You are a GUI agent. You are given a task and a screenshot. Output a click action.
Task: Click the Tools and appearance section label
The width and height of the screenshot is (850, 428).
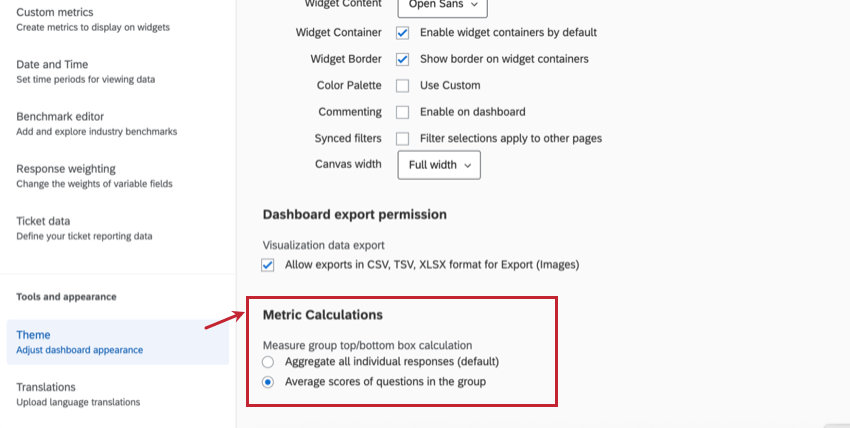[x=67, y=297]
